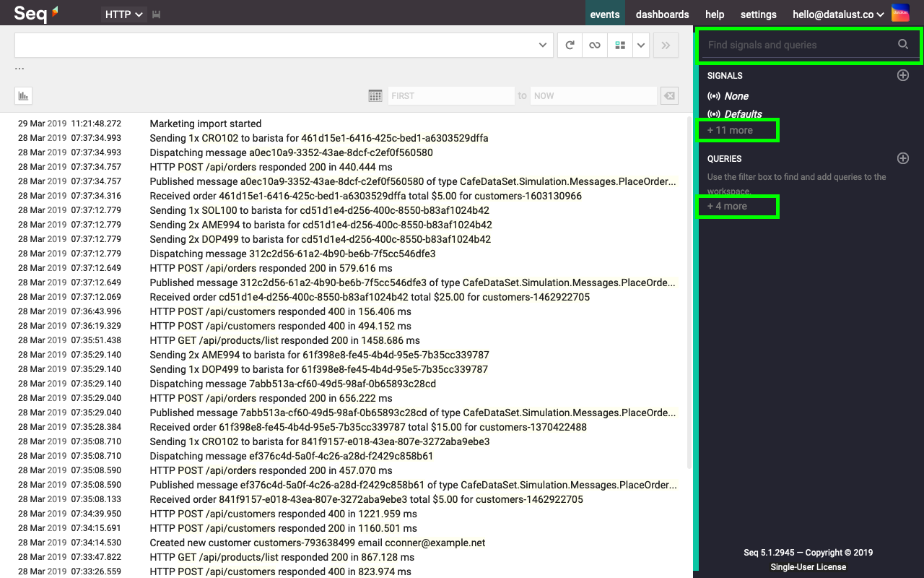Open the hello@datalust.co user menu
The height and width of the screenshot is (578, 924).
838,14
